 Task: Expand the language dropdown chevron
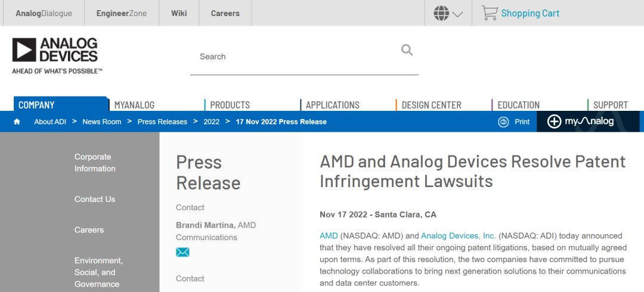[457, 14]
